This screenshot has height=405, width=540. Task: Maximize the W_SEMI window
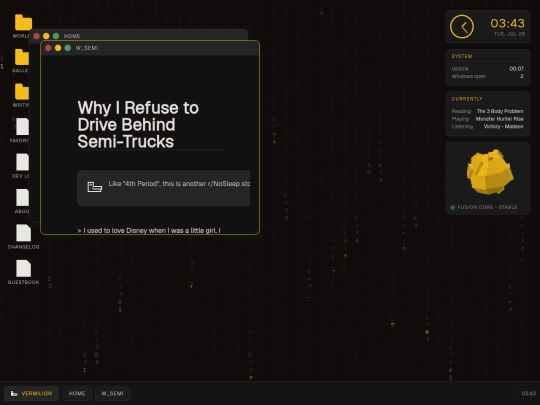(x=68, y=48)
